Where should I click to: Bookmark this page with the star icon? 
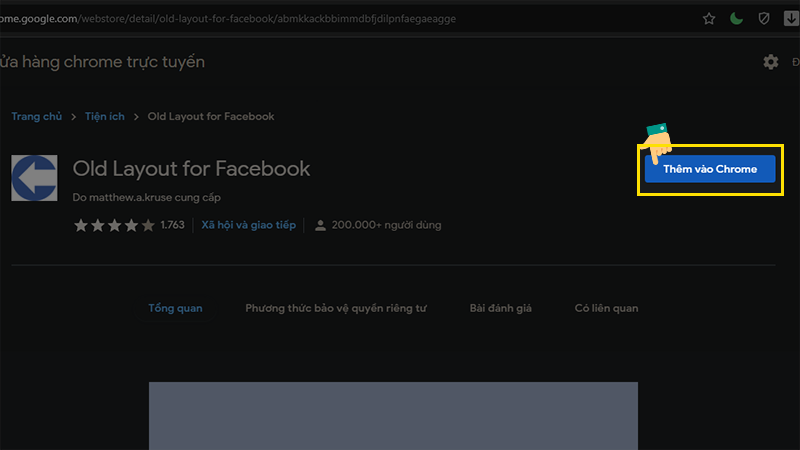point(709,19)
